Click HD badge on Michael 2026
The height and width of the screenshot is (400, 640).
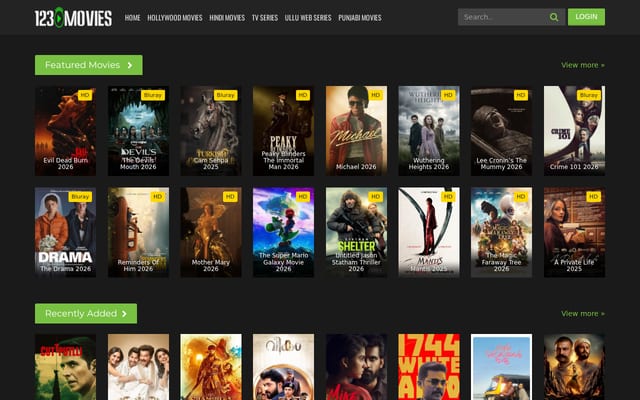point(376,95)
